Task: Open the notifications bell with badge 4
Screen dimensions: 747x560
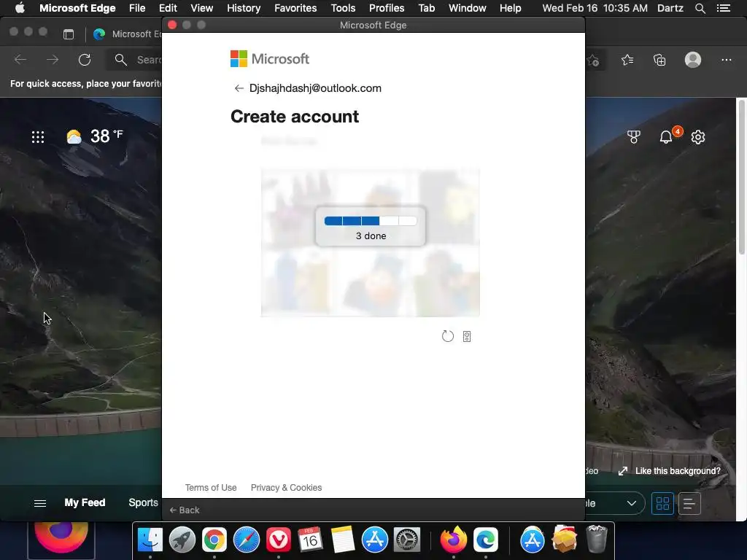Action: click(666, 137)
